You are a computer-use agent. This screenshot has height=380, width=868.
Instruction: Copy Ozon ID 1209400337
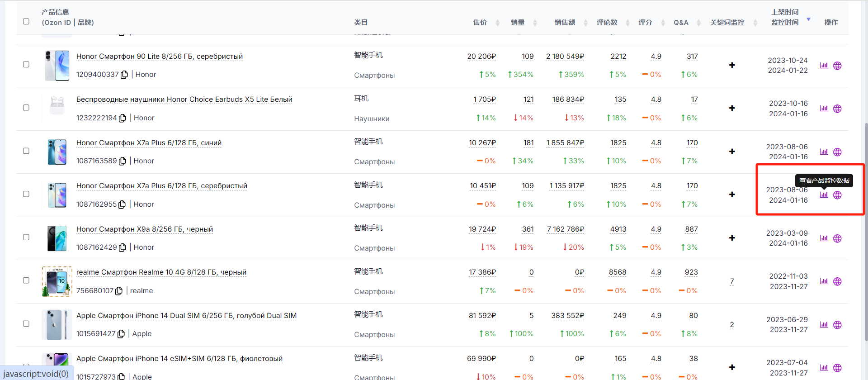click(124, 75)
